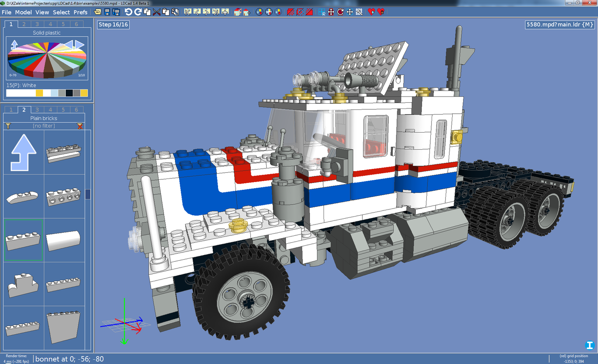Click the Paste toolbar icon
The height and width of the screenshot is (364, 598).
(166, 12)
